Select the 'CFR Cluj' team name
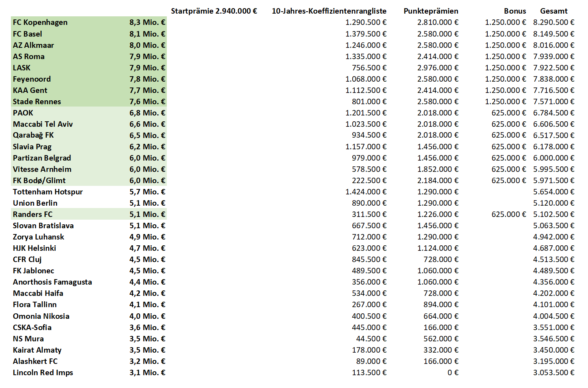Screen dimensions: 588x388 [x=27, y=259]
